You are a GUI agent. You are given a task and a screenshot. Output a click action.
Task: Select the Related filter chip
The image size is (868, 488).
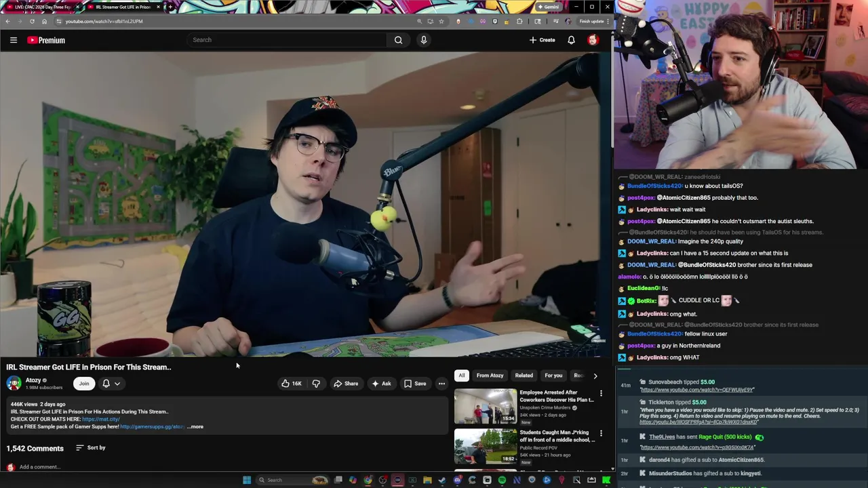(x=524, y=375)
